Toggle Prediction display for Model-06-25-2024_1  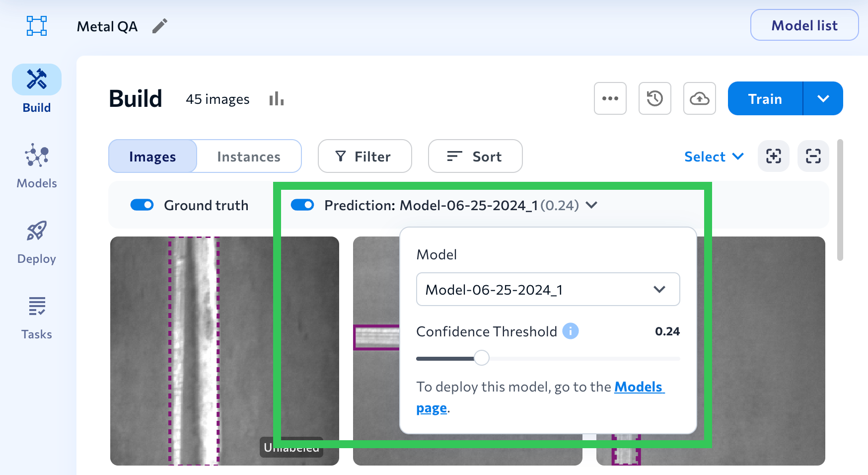(302, 205)
